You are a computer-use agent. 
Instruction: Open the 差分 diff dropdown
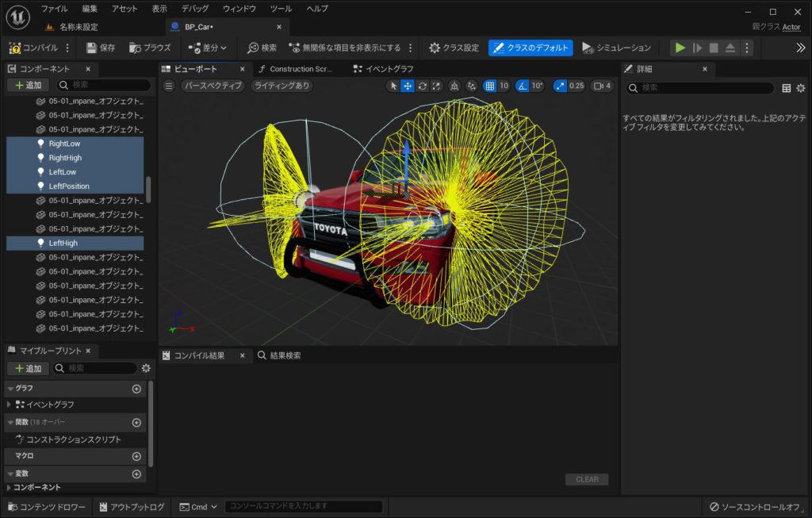click(208, 48)
